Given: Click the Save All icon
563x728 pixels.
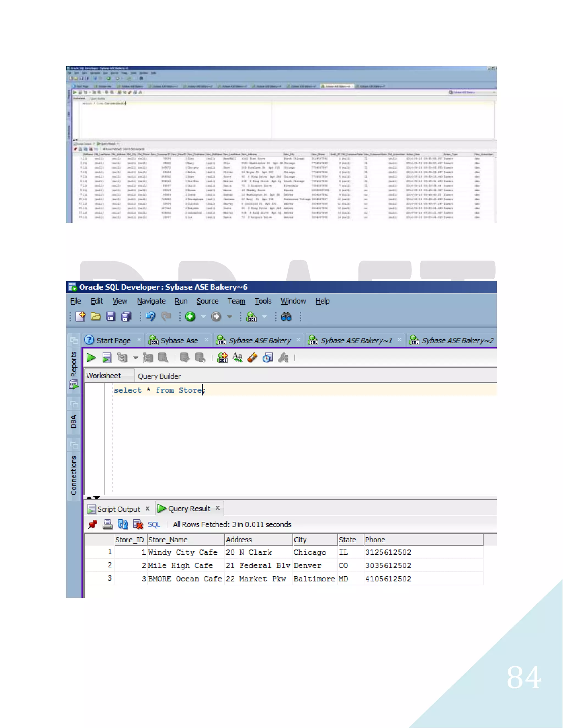Looking at the screenshot, I should pos(126,316).
